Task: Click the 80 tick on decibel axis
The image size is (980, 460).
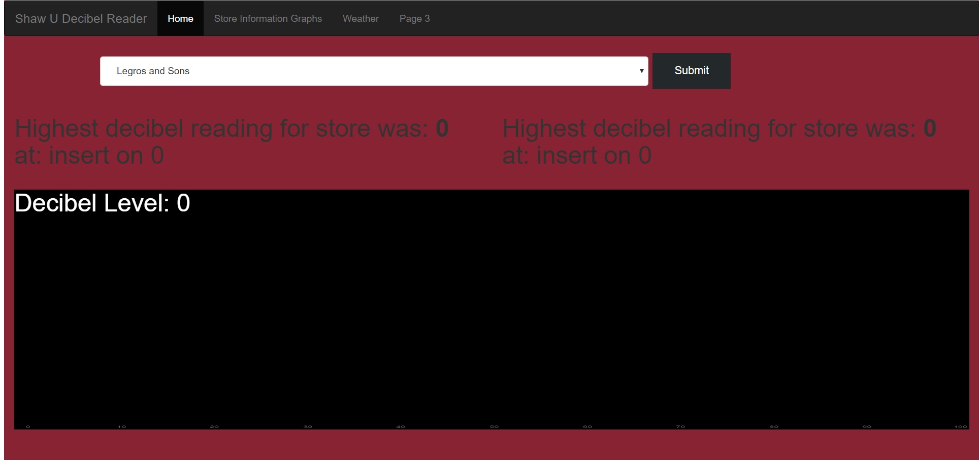Action: click(x=774, y=426)
